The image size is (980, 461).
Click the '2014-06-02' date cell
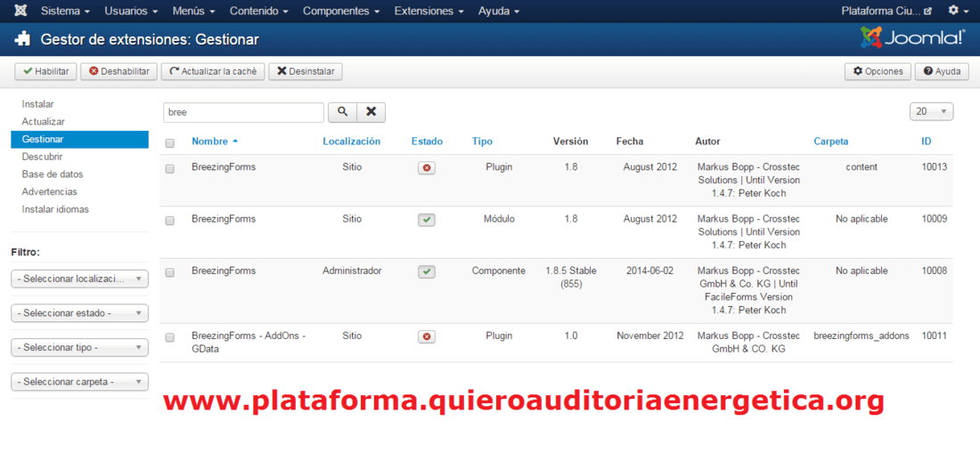649,271
